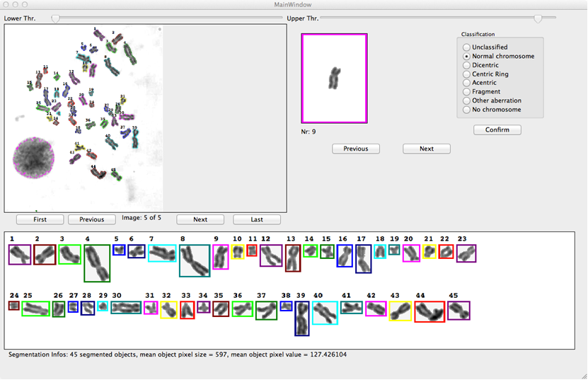This screenshot has width=588, height=380.
Task: Click Next under chromosome preview
Action: tap(426, 149)
